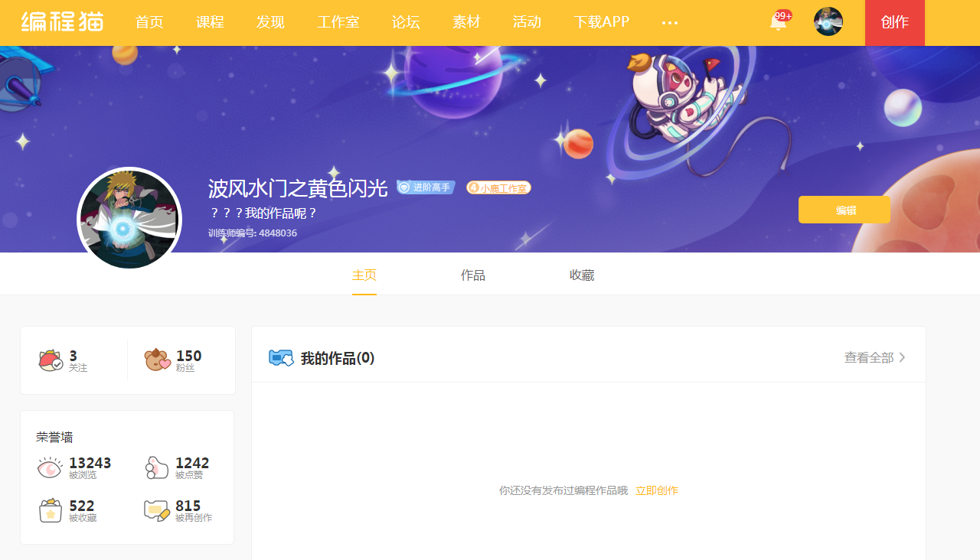Open the 论坛 menu item

coord(406,22)
